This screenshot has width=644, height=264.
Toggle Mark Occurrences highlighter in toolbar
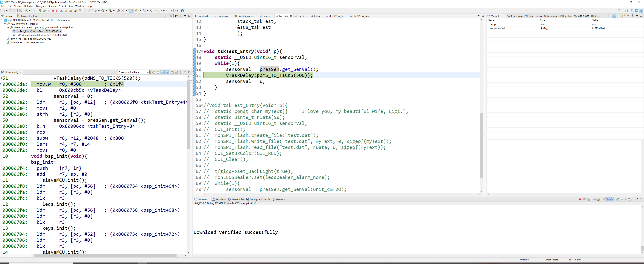[131, 11]
